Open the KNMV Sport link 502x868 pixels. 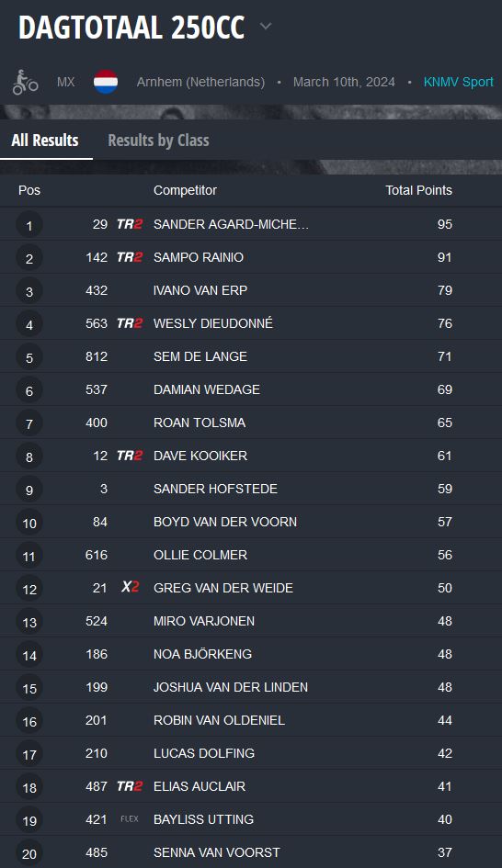click(458, 82)
